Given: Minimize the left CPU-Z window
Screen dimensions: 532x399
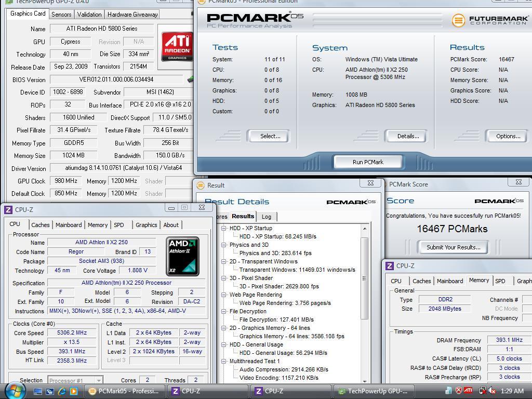Looking at the screenshot, I should (171, 208).
